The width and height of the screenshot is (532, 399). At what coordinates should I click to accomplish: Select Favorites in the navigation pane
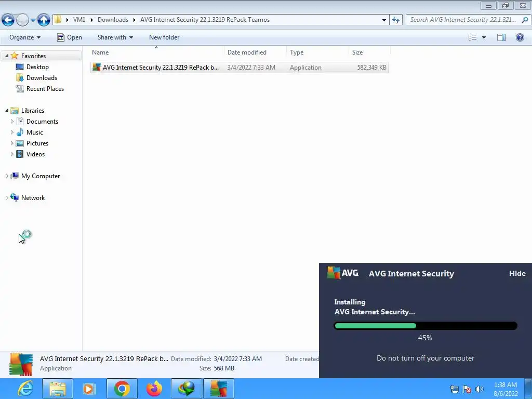33,56
